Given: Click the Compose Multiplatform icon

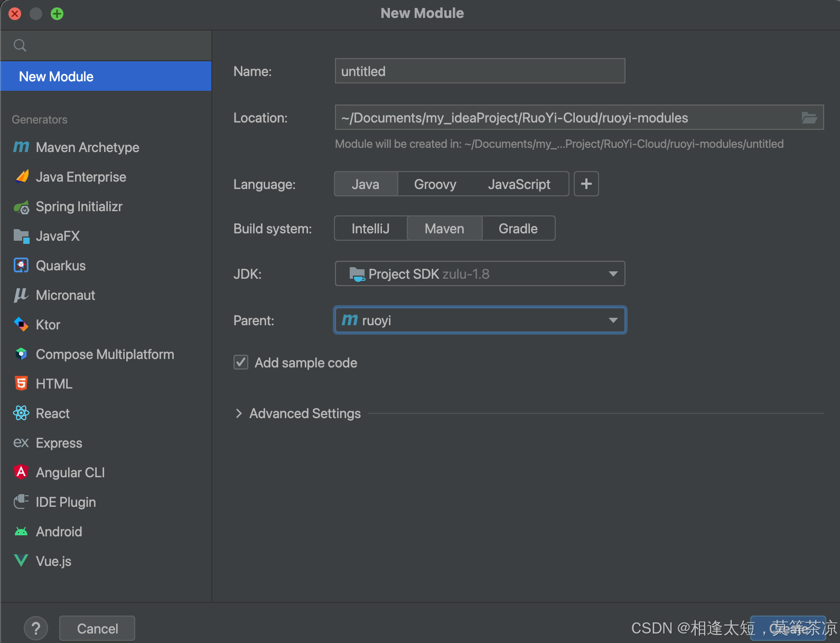Looking at the screenshot, I should (x=21, y=354).
